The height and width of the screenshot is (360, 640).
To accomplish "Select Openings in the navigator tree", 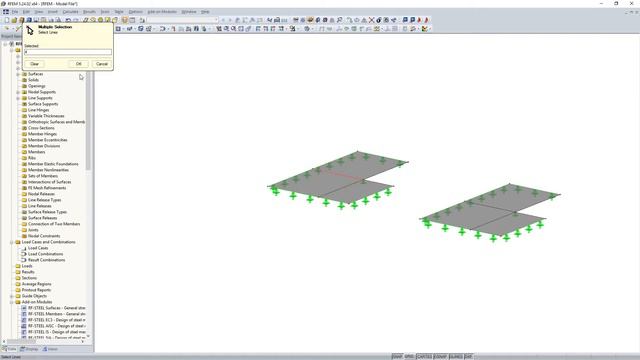I will click(x=37, y=86).
